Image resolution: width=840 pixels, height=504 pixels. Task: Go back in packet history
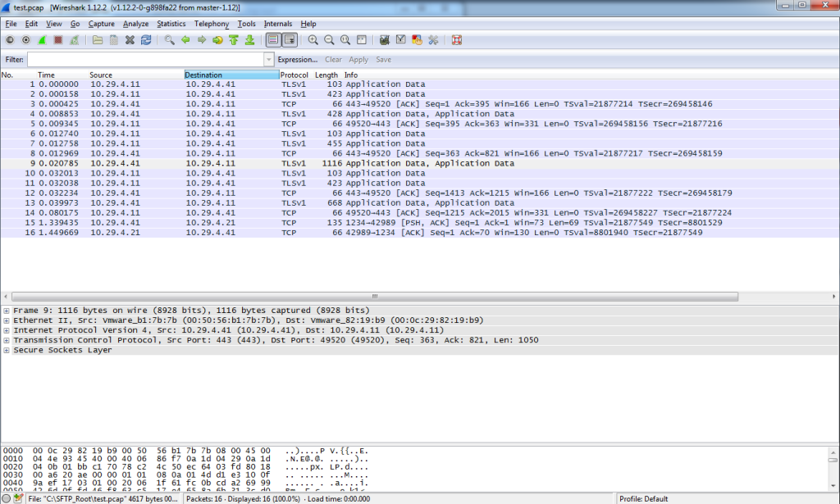(x=185, y=40)
